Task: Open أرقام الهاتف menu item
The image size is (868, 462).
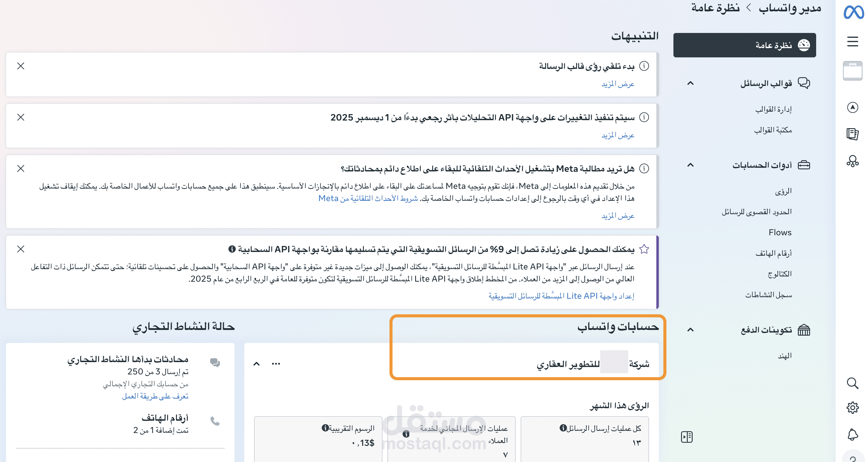Action: tap(773, 253)
